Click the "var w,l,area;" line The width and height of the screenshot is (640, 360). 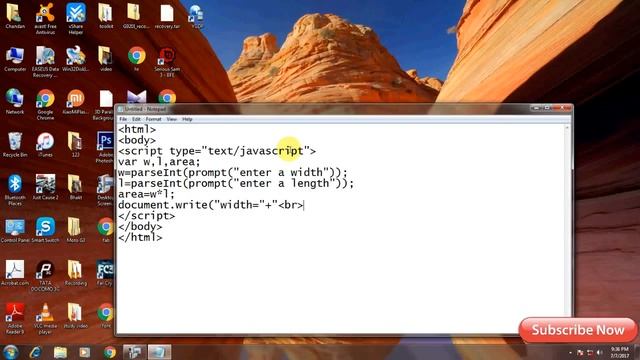click(x=159, y=162)
